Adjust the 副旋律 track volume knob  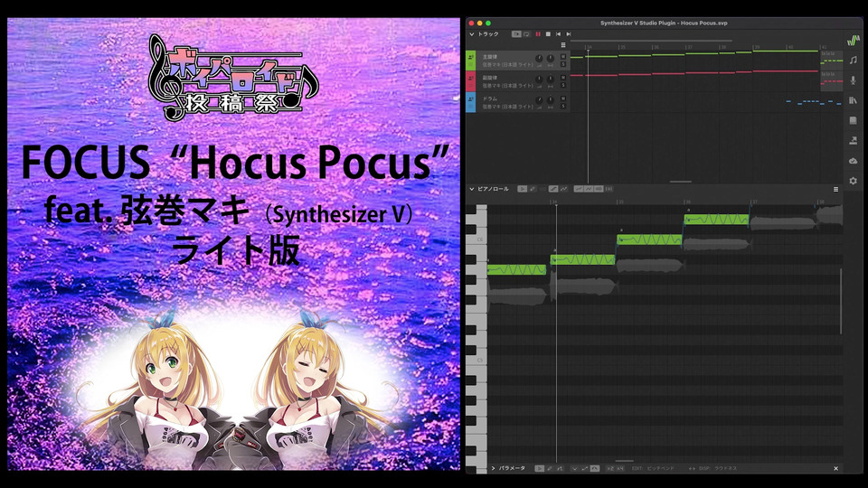539,80
